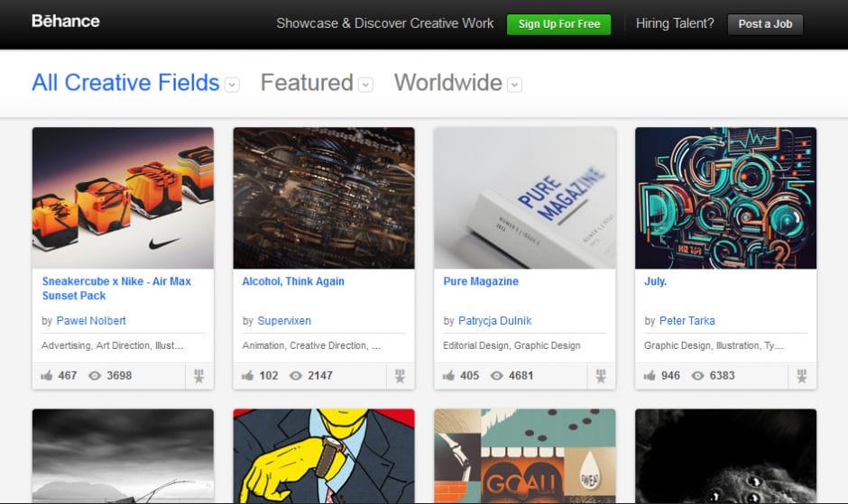Click the eye icon next to 3698 views

click(95, 376)
